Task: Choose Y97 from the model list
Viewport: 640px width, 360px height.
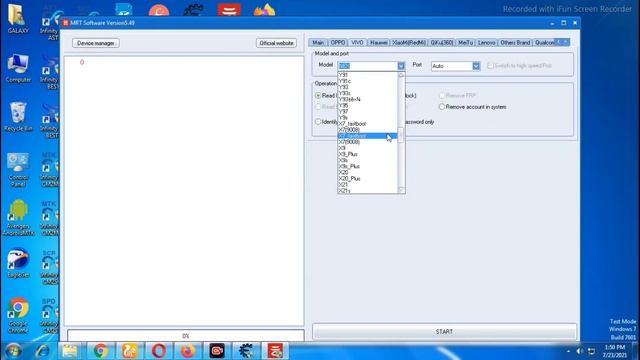Action: click(368, 111)
